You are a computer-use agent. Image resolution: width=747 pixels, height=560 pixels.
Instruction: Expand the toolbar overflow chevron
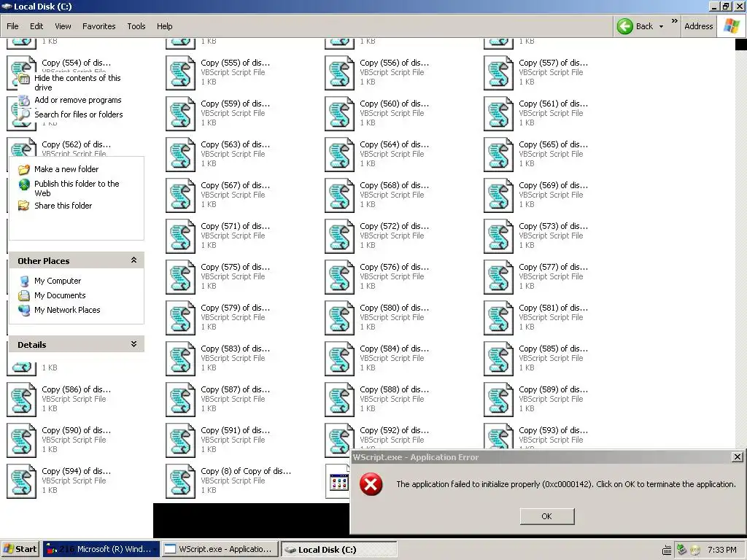pos(674,21)
